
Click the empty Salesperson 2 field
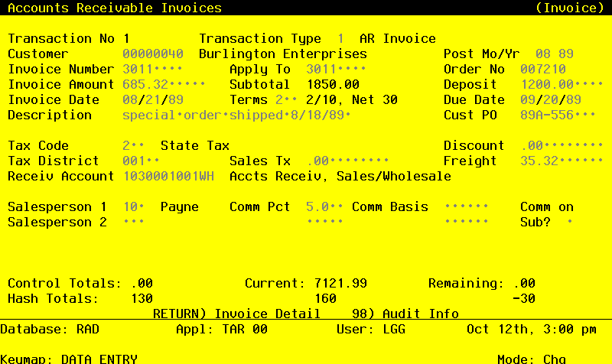(133, 222)
